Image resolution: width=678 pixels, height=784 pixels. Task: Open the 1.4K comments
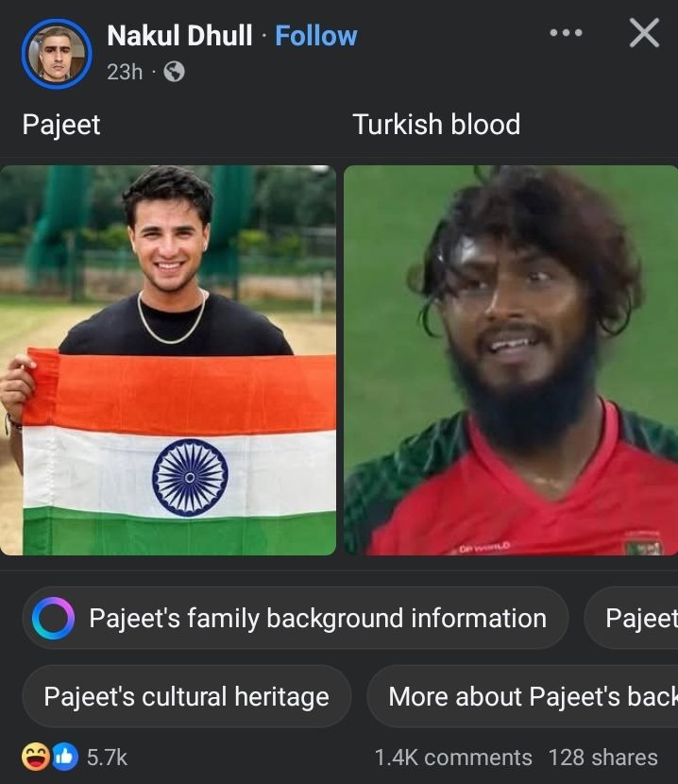click(x=453, y=758)
